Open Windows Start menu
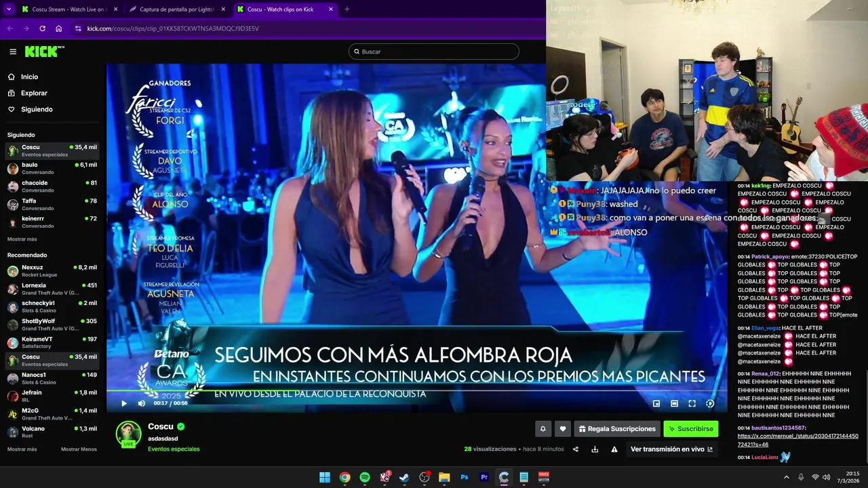The width and height of the screenshot is (868, 488). point(325,477)
